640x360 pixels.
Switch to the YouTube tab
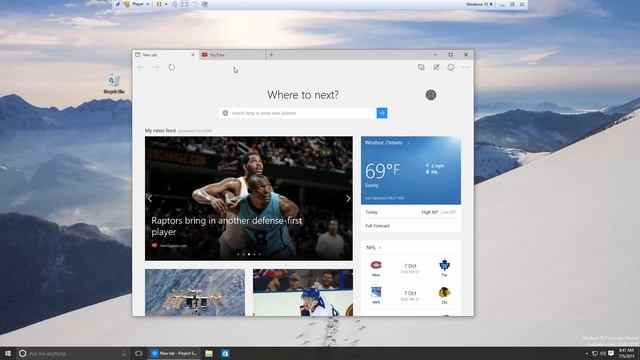point(232,55)
